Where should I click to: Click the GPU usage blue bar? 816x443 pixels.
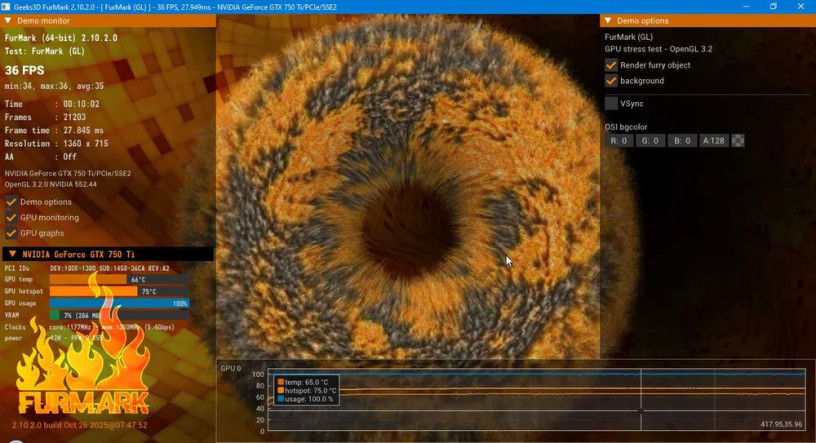(118, 303)
